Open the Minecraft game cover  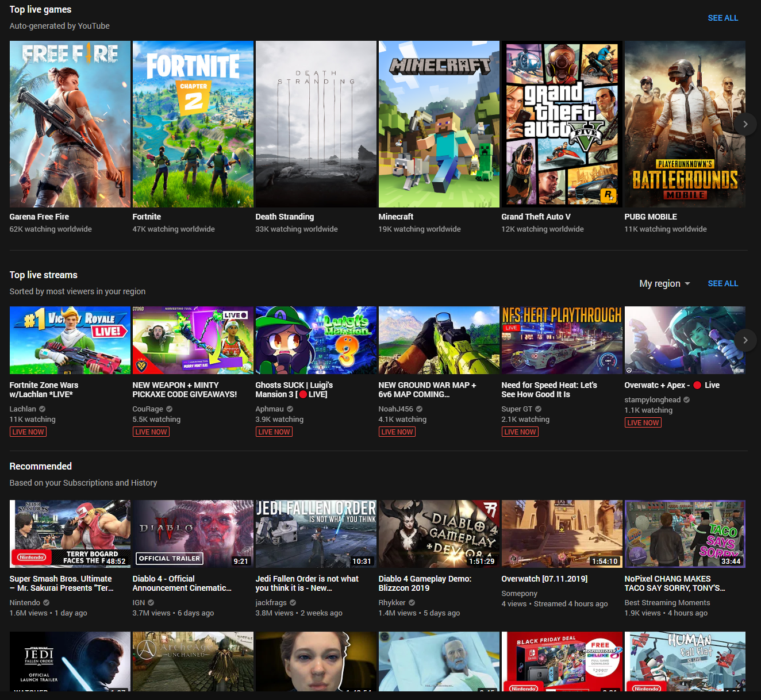[439, 124]
